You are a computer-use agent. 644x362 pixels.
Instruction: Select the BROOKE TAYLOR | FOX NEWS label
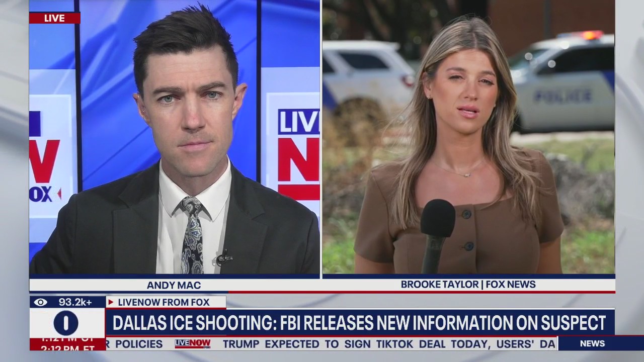[468, 285]
